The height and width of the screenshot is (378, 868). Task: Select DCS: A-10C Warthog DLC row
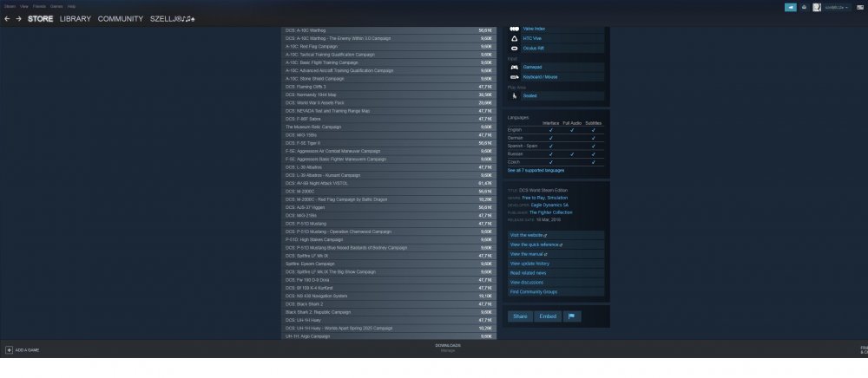click(389, 30)
